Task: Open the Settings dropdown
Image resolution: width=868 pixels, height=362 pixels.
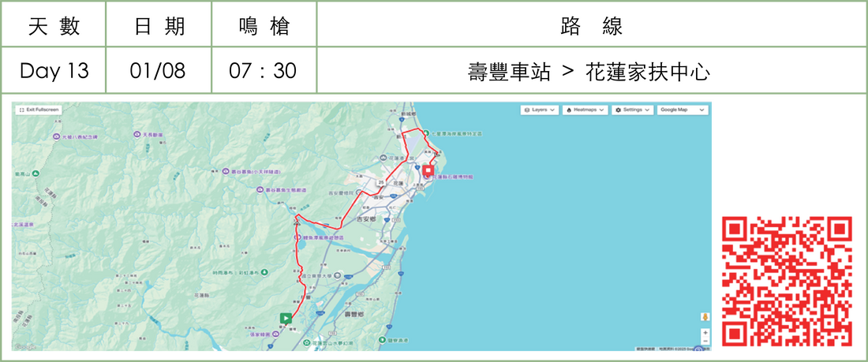Action: tap(633, 110)
